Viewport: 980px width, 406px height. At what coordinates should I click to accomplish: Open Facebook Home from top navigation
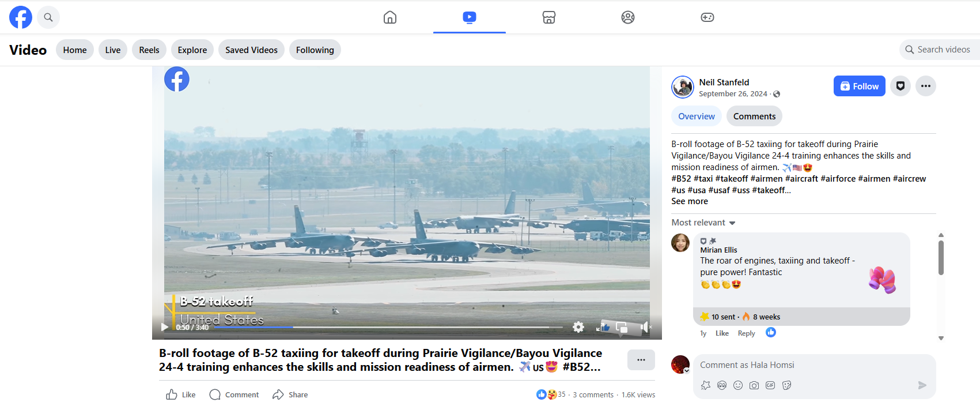390,17
